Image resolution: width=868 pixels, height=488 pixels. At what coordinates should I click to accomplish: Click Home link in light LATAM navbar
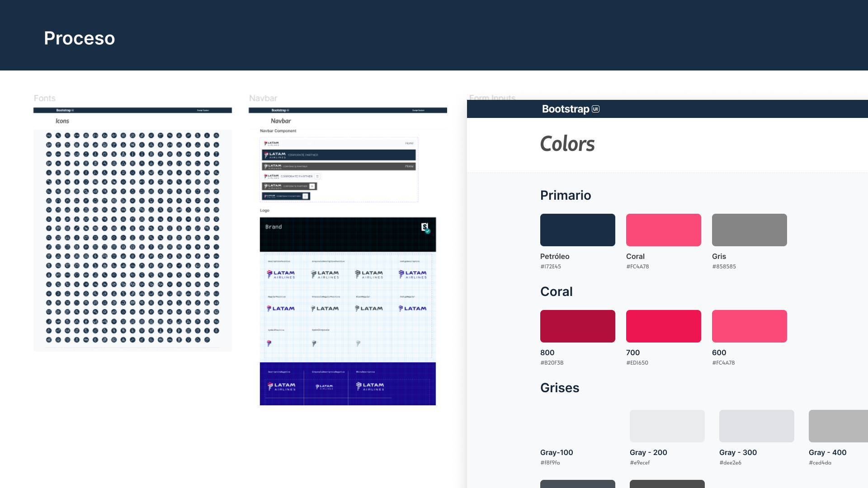click(x=409, y=143)
